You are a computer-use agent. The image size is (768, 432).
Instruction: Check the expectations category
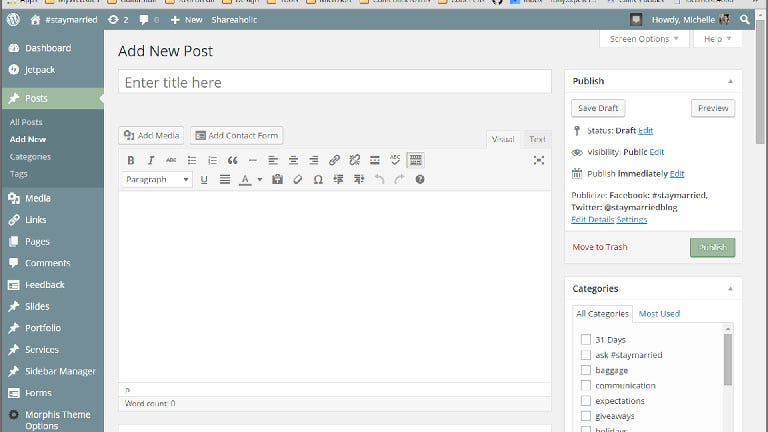click(586, 400)
